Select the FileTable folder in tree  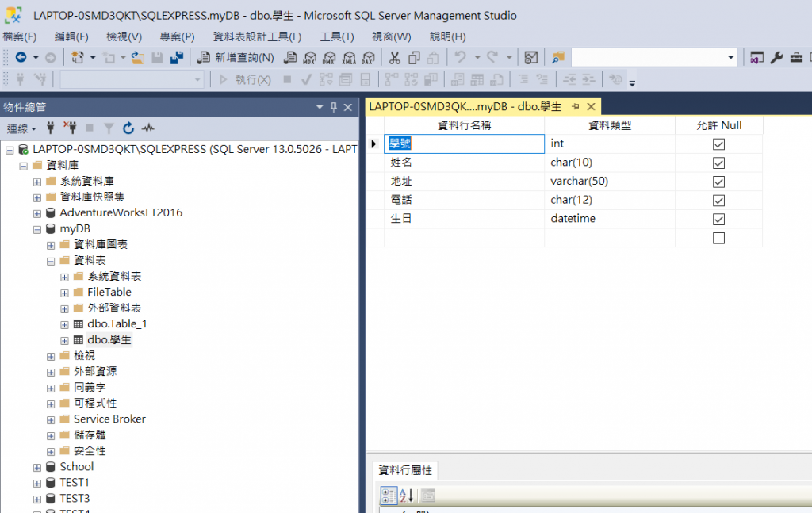point(109,292)
